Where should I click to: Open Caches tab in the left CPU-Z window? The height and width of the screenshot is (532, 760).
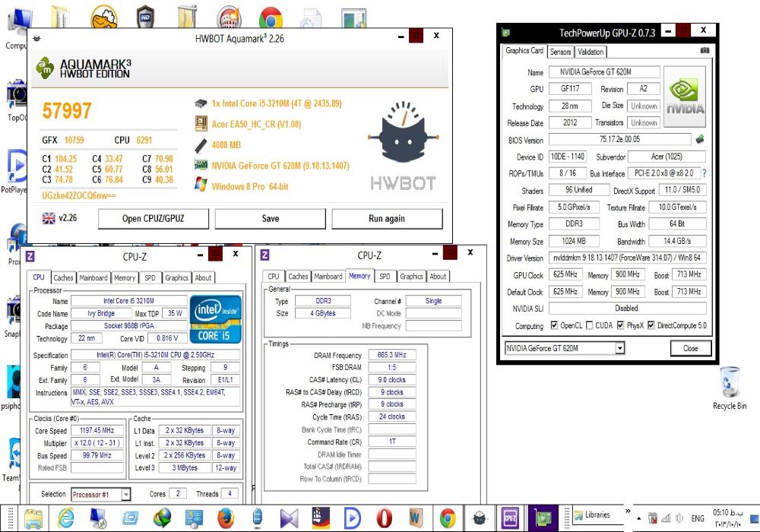(63, 277)
